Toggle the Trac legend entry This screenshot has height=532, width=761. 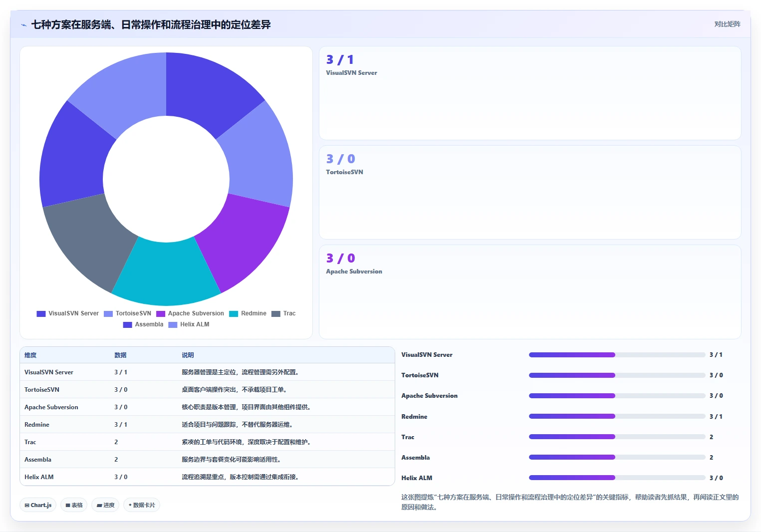pyautogui.click(x=283, y=313)
